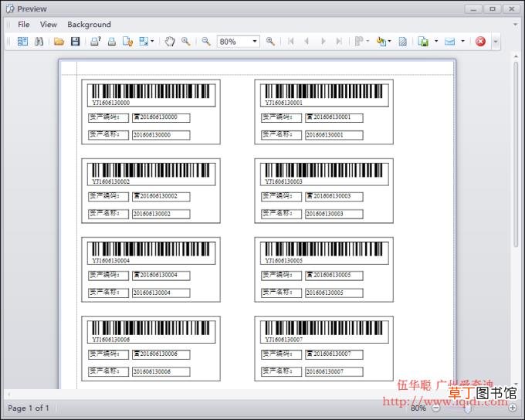Click the Background Color paint bucket icon

381,42
